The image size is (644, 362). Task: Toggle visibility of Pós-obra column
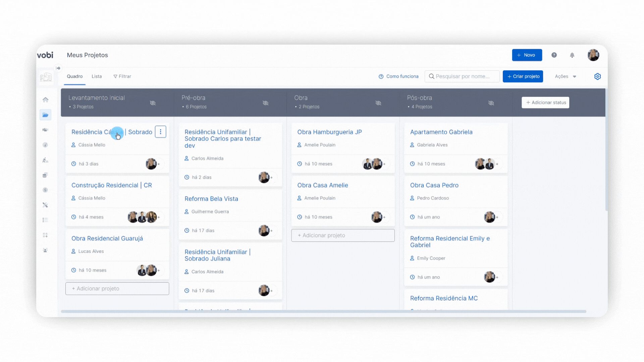tap(491, 103)
